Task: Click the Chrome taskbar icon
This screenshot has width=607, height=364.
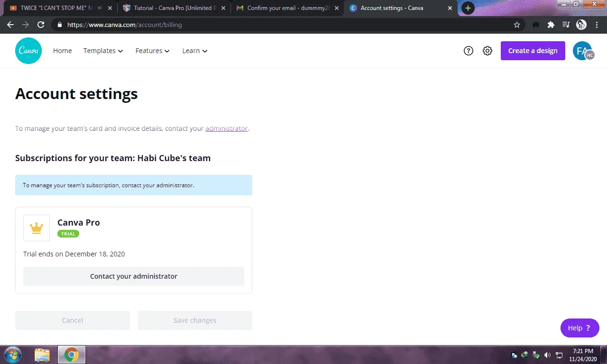Action: tap(72, 355)
